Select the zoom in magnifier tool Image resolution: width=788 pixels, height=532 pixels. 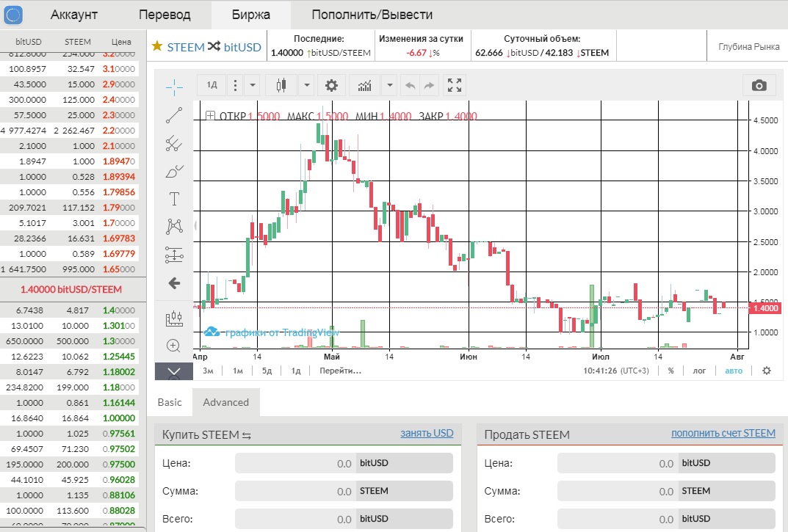pyautogui.click(x=173, y=346)
